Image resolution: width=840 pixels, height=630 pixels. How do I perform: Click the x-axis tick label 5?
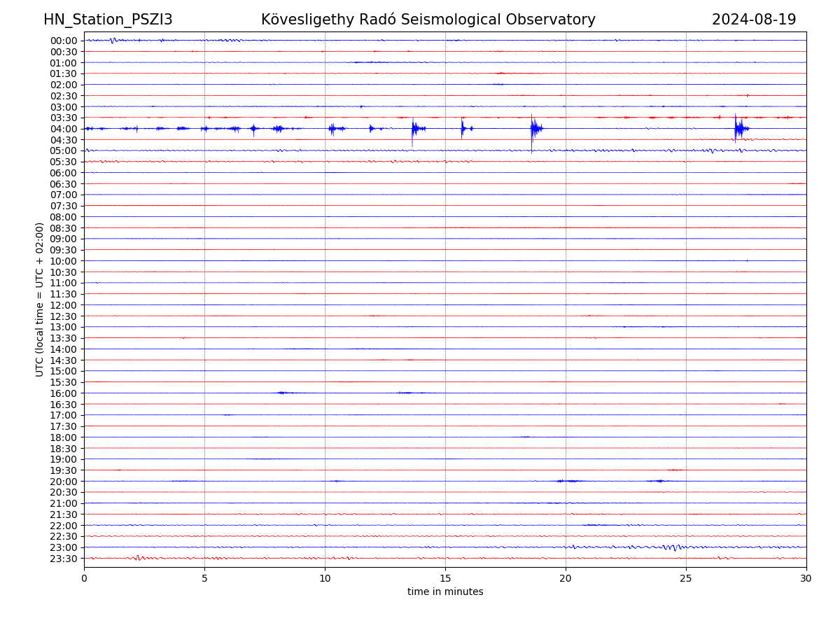[204, 578]
